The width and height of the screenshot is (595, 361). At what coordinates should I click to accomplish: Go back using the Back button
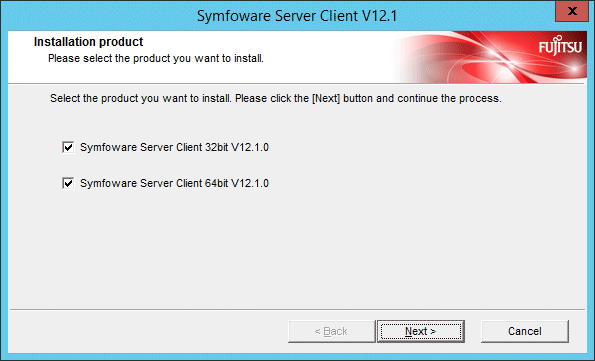pyautogui.click(x=331, y=331)
